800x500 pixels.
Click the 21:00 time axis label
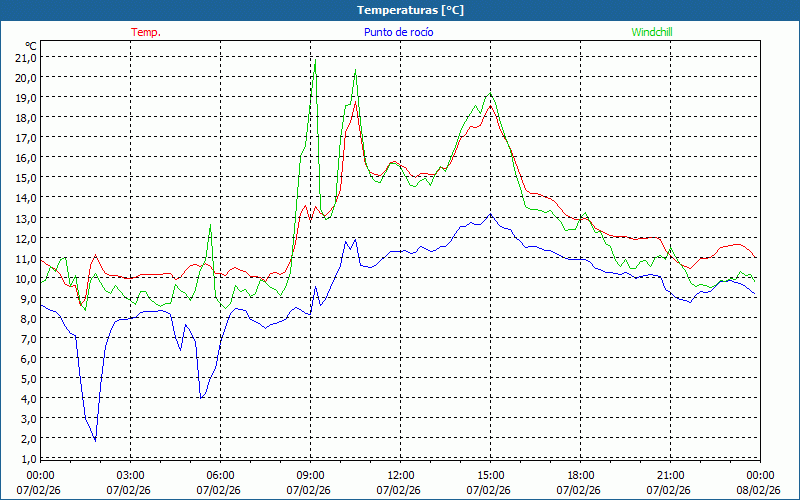tap(670, 475)
